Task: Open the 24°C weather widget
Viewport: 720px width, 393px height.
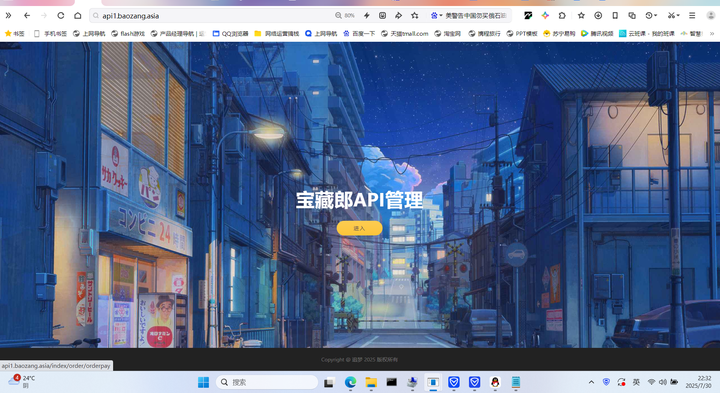Action: click(x=21, y=382)
